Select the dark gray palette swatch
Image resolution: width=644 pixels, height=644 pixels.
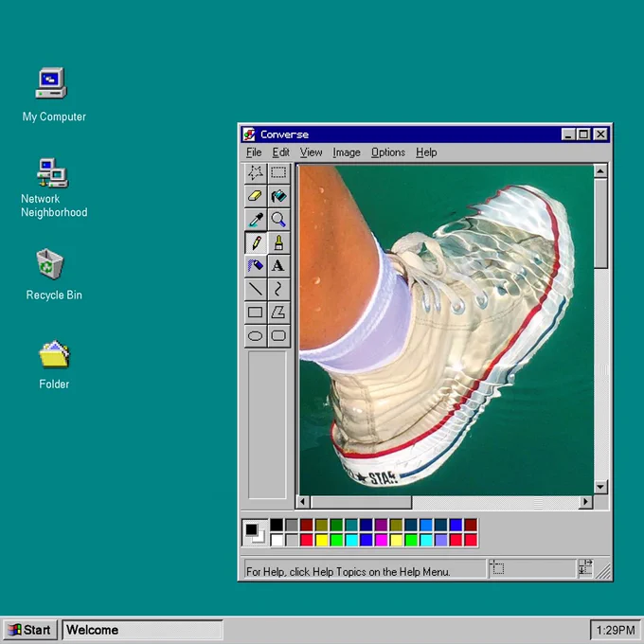point(292,525)
